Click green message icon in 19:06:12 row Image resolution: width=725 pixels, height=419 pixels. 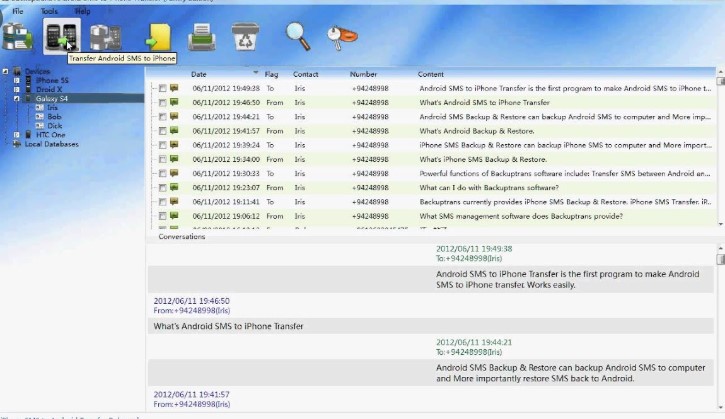point(174,216)
